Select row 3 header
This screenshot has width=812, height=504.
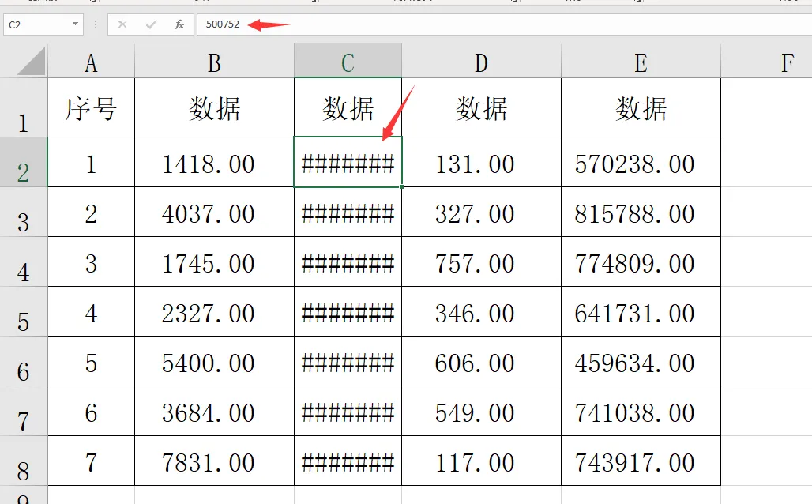pos(24,212)
